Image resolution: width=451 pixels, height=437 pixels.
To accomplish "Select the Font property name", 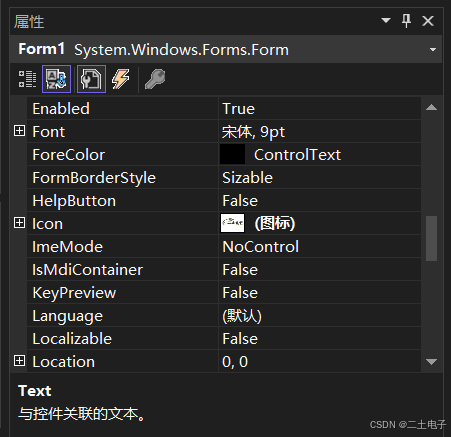I will click(x=48, y=132).
